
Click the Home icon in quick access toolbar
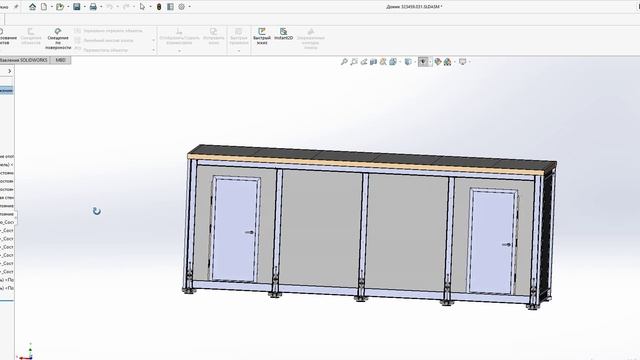(x=32, y=7)
